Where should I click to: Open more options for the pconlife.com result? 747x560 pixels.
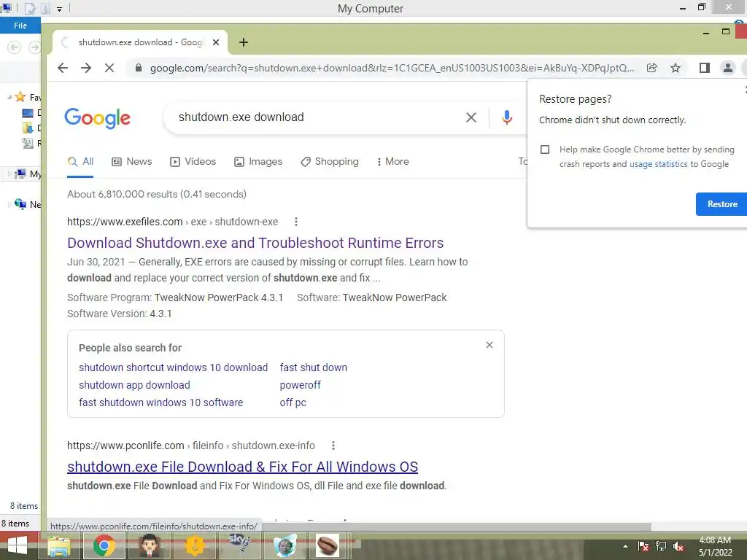click(333, 446)
